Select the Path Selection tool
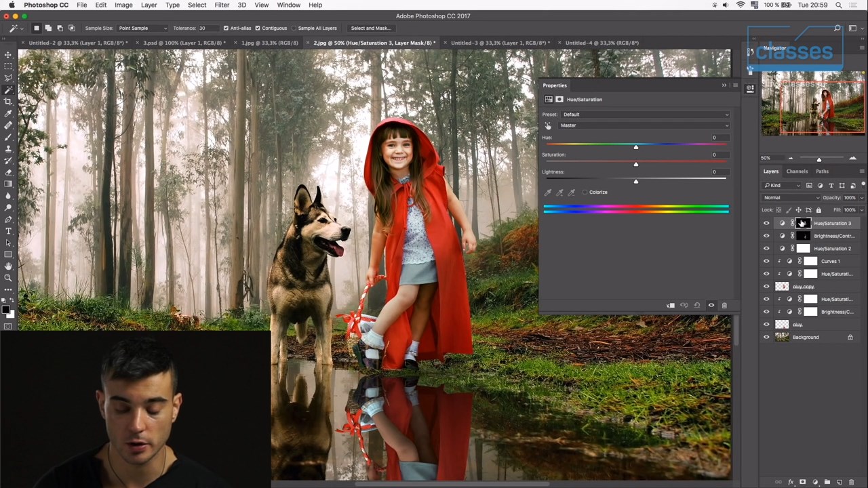This screenshot has height=488, width=868. [x=8, y=243]
